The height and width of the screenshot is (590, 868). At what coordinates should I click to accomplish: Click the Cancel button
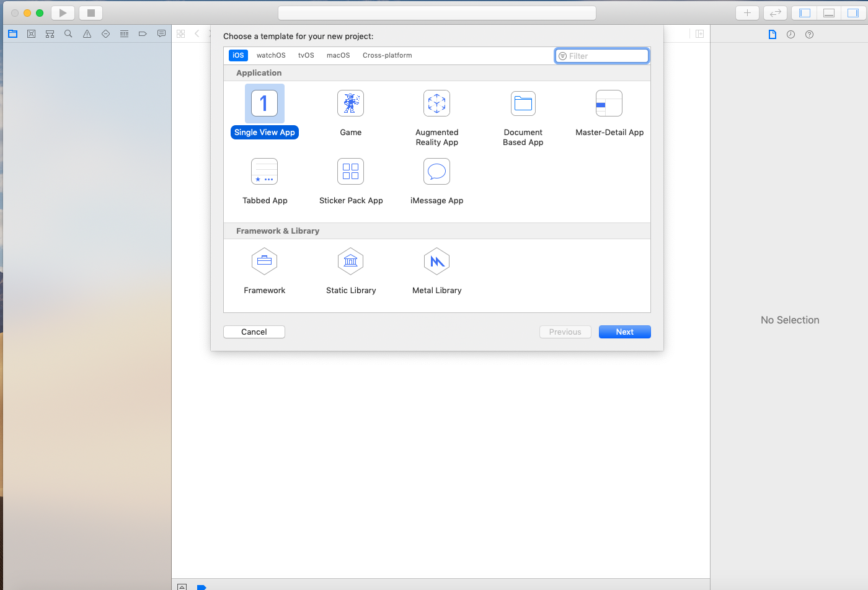click(254, 332)
